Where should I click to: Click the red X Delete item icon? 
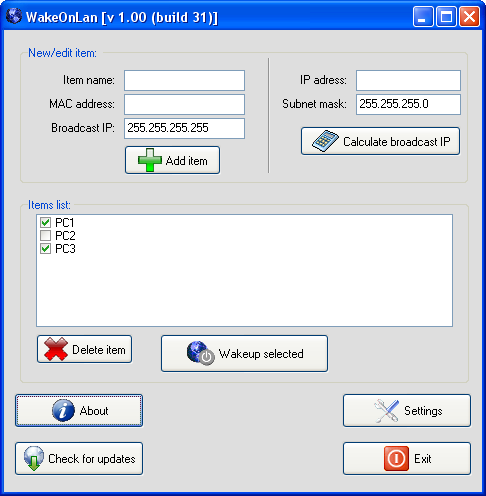(56, 349)
